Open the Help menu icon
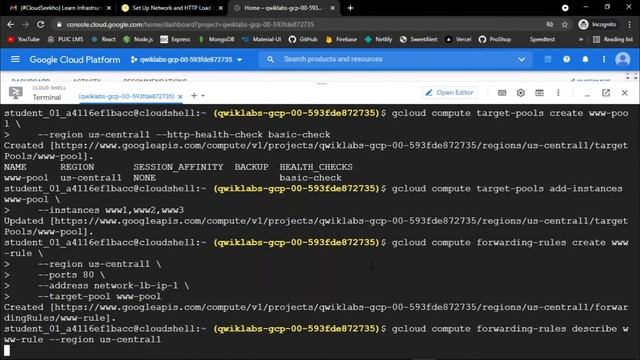The height and width of the screenshot is (360, 640). [567, 60]
